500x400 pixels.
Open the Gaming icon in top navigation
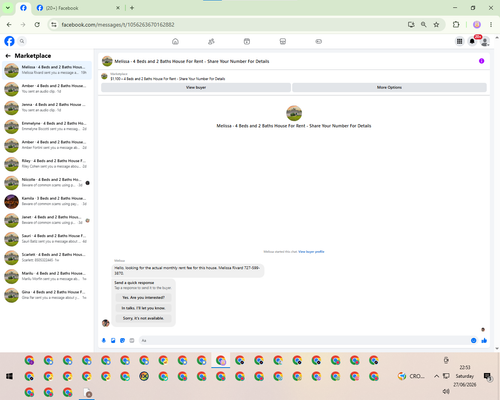319,41
